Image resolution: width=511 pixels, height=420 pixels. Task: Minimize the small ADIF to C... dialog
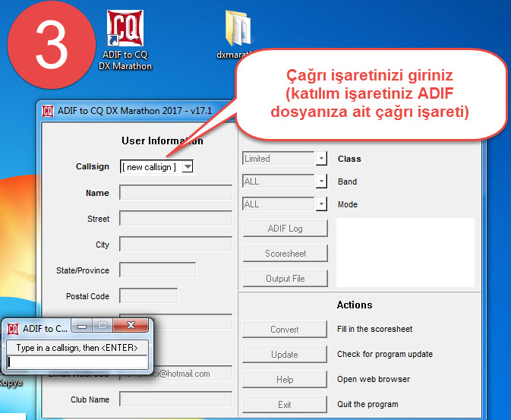[x=82, y=326]
